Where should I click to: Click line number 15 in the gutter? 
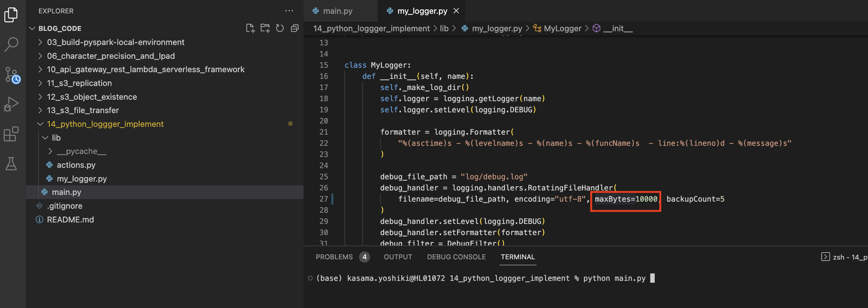[324, 65]
